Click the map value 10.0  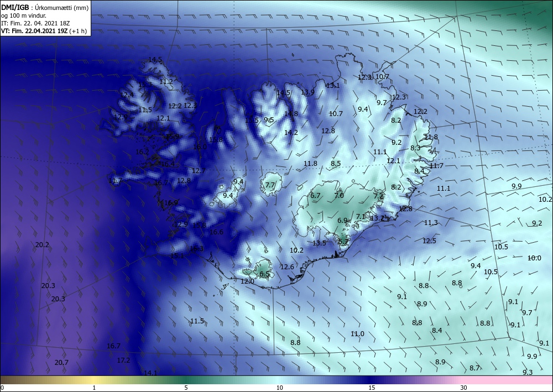point(534,258)
